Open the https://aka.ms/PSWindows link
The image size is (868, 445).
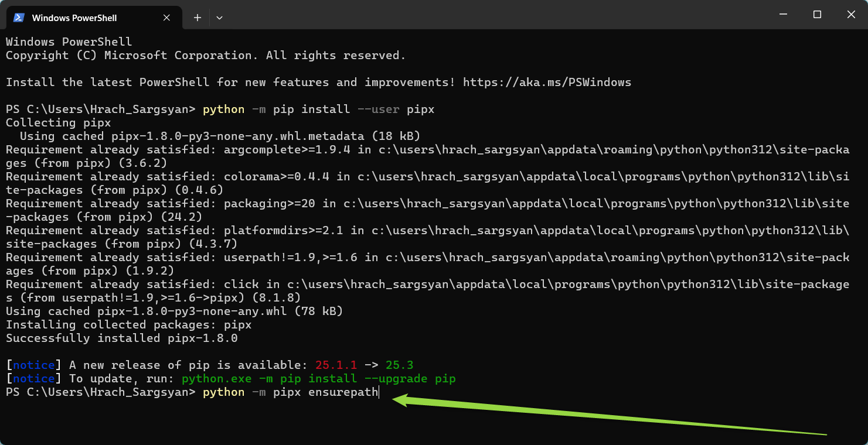[547, 83]
